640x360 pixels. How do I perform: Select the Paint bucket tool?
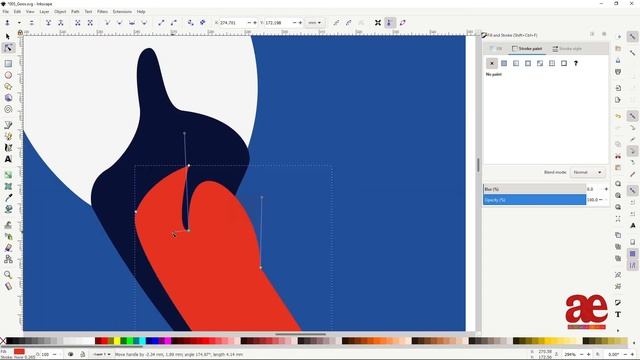8,209
